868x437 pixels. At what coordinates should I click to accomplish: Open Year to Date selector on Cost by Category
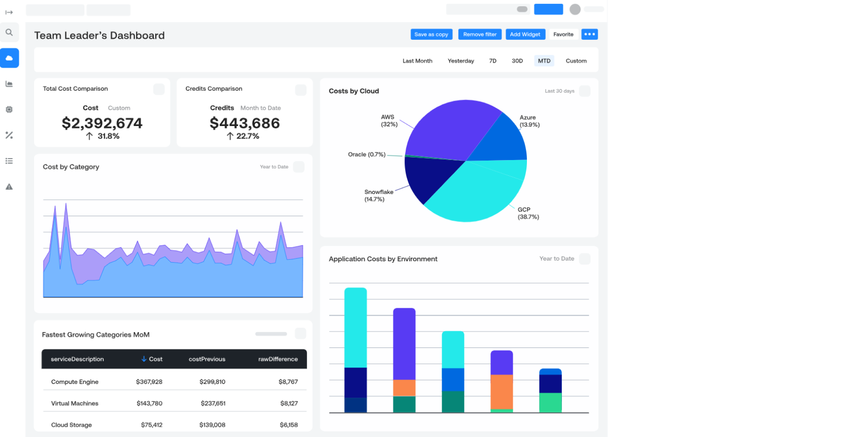pyautogui.click(x=274, y=167)
